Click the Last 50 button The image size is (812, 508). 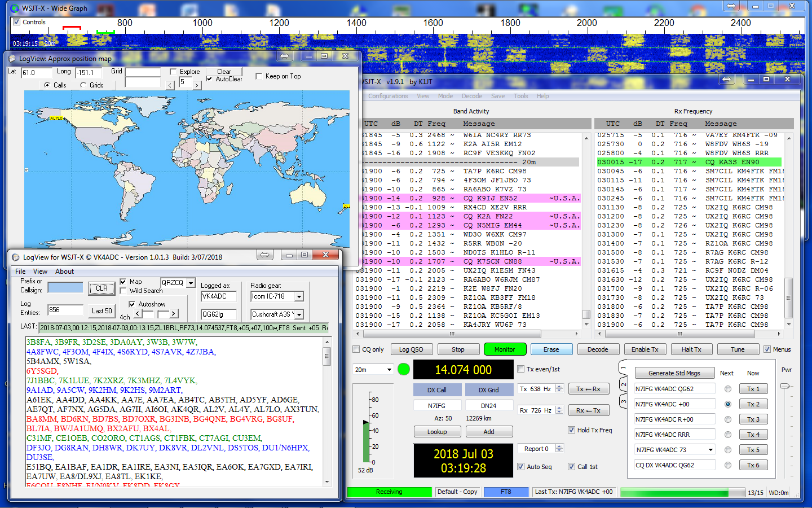tap(101, 310)
